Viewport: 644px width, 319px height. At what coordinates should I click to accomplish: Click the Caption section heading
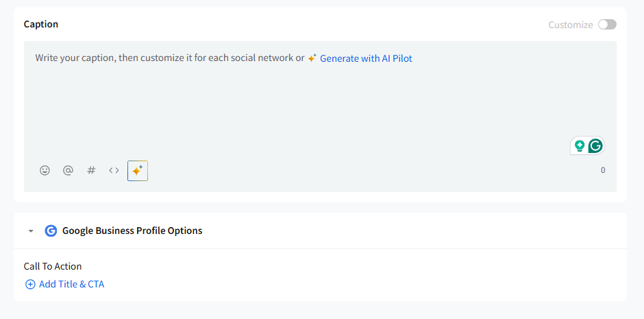41,24
